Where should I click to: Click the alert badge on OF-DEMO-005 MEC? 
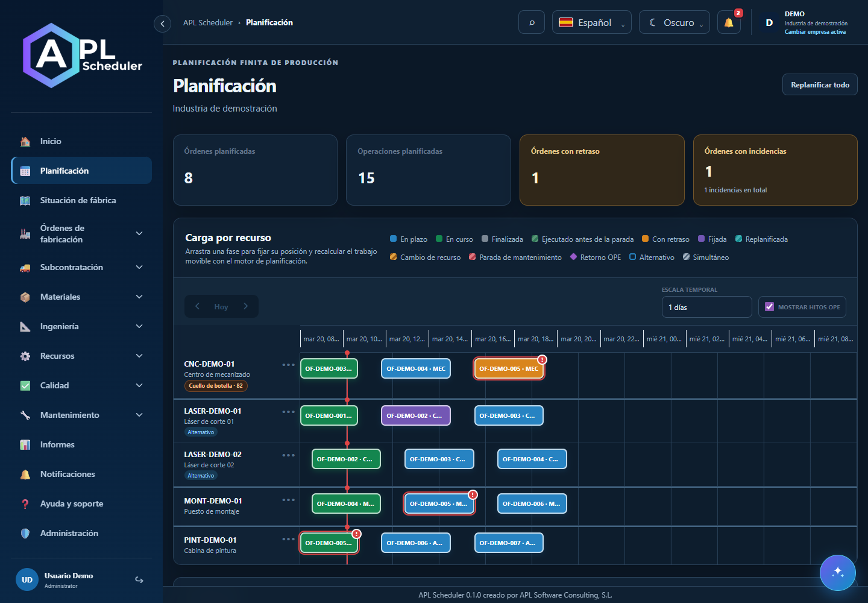(x=542, y=359)
